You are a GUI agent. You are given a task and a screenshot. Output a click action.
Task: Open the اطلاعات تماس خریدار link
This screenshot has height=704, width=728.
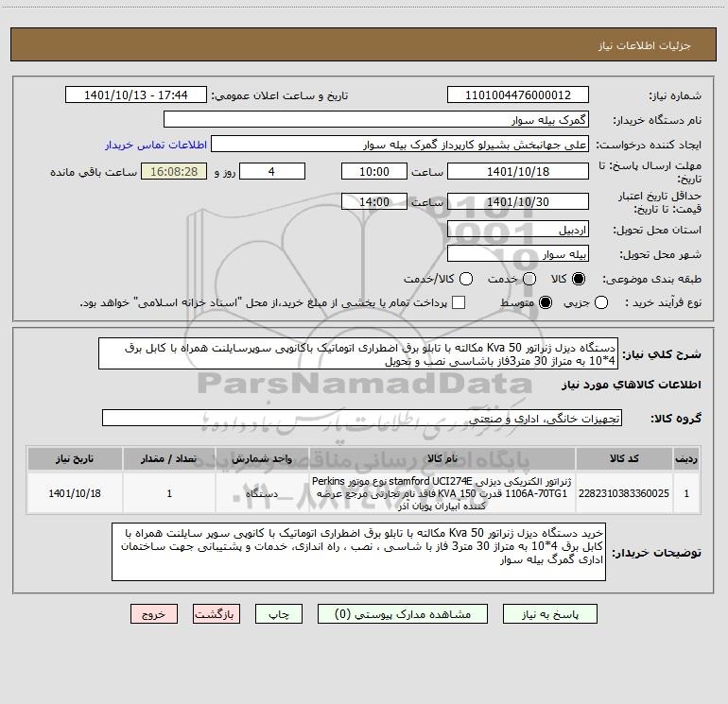coord(156,145)
